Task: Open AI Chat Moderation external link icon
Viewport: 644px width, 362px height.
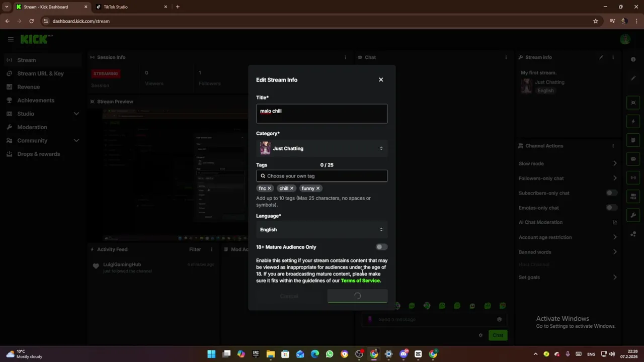Action: [x=614, y=222]
